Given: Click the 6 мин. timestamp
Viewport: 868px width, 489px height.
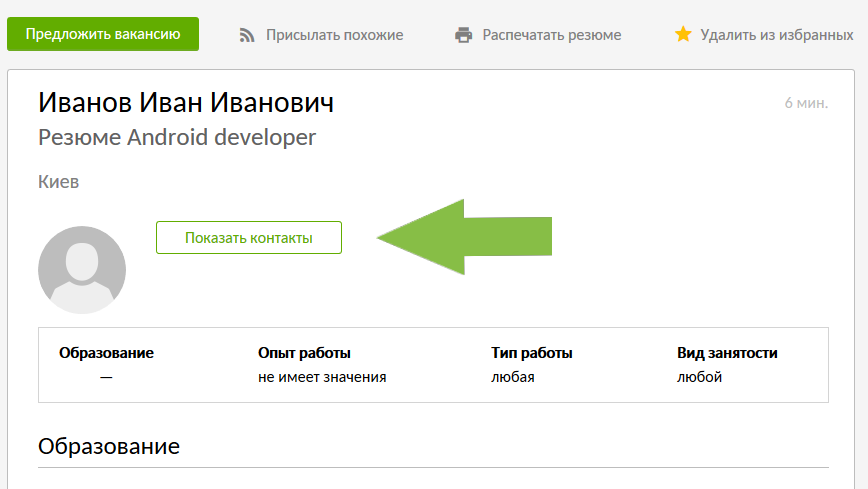Looking at the screenshot, I should [806, 103].
